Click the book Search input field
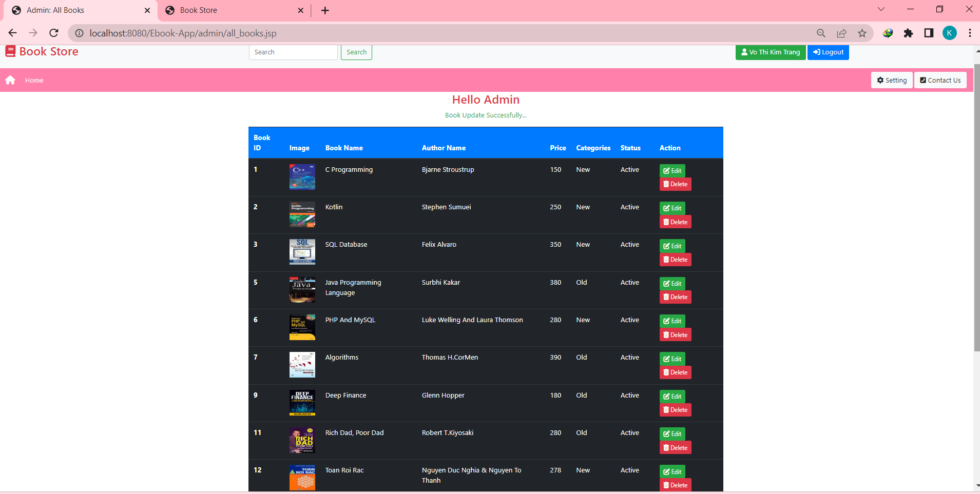 293,52
